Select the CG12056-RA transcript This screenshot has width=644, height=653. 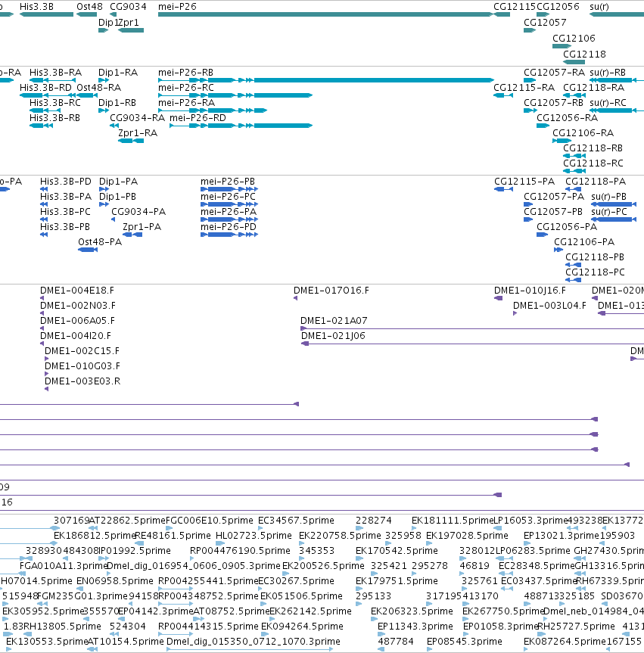point(543,126)
